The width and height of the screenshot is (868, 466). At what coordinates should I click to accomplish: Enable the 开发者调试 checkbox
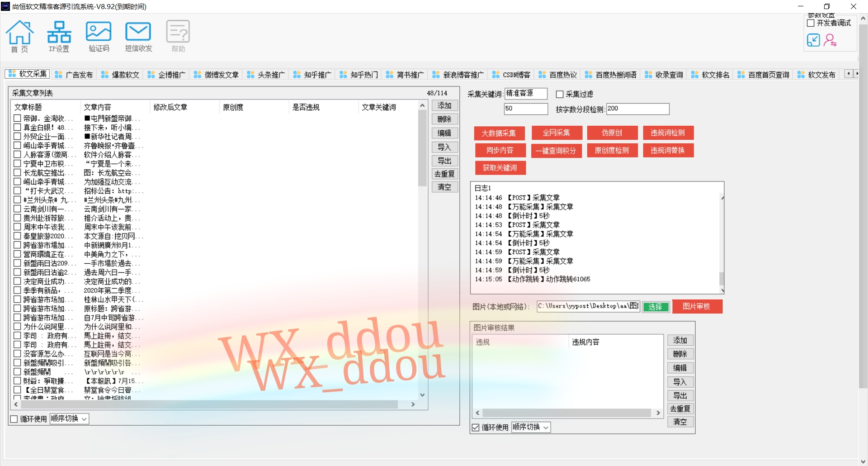point(811,23)
